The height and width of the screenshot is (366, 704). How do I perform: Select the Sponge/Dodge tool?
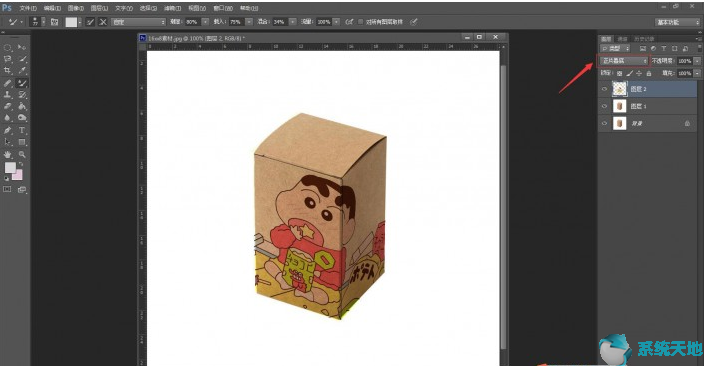pos(22,118)
